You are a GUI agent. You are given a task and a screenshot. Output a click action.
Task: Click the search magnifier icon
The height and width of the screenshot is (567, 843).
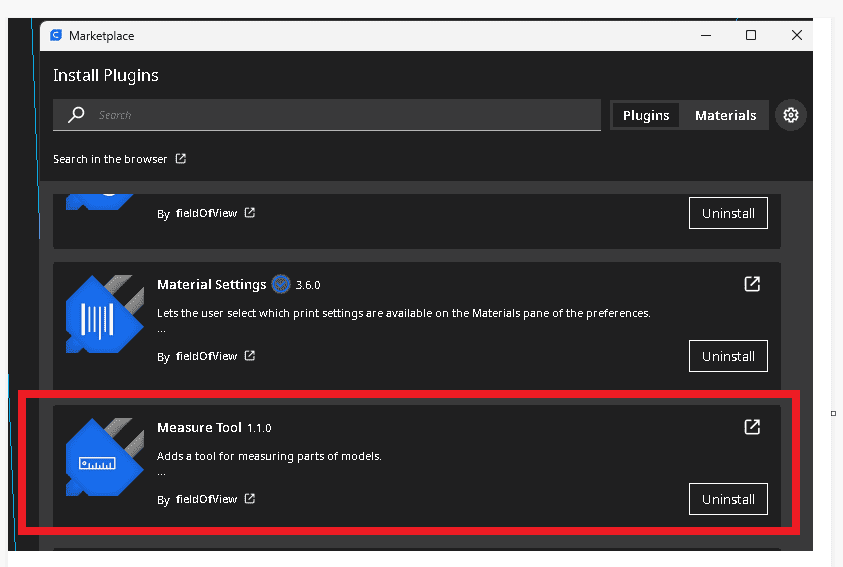point(76,114)
